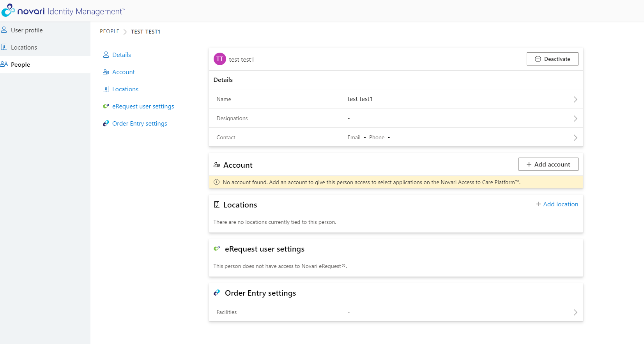This screenshot has width=644, height=344.
Task: Jump to Locations section via sub-nav link
Action: point(125,89)
